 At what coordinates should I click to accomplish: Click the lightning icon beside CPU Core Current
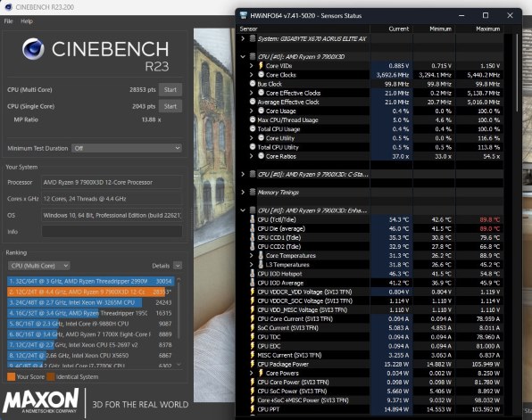click(253, 318)
